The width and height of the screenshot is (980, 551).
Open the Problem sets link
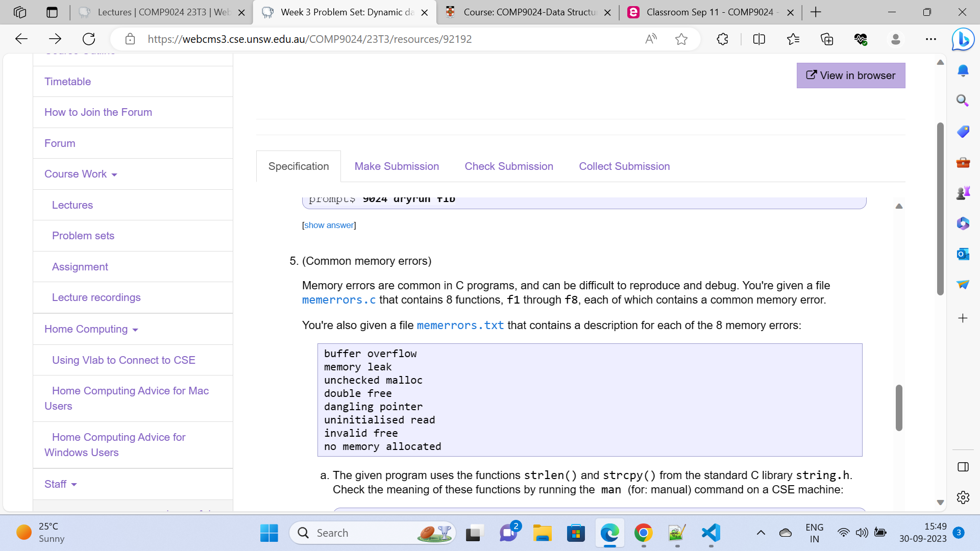(x=83, y=236)
